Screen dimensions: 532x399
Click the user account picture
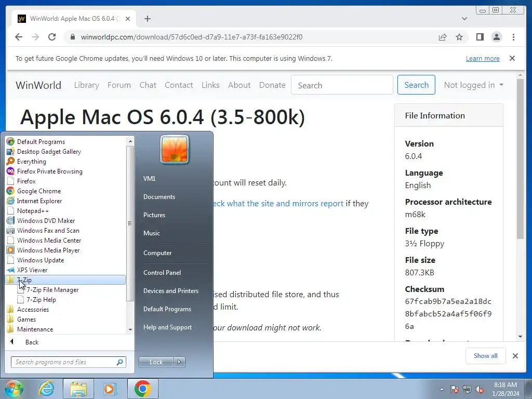[175, 149]
